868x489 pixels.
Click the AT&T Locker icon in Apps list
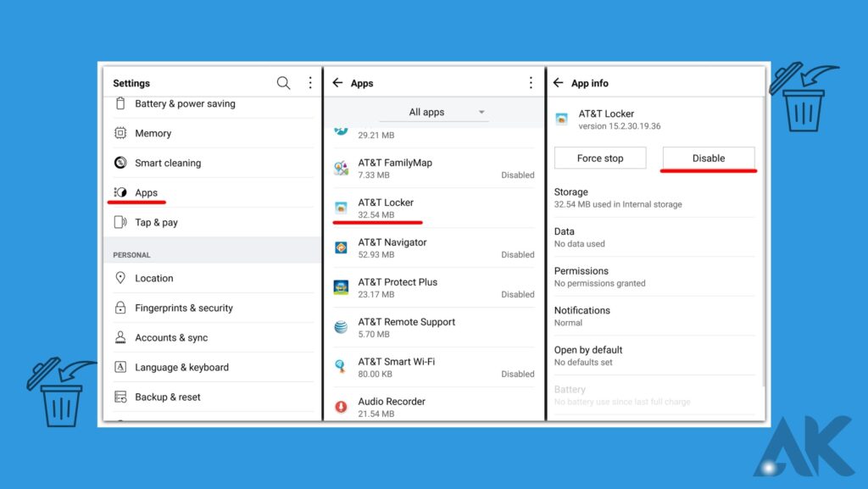tap(341, 208)
